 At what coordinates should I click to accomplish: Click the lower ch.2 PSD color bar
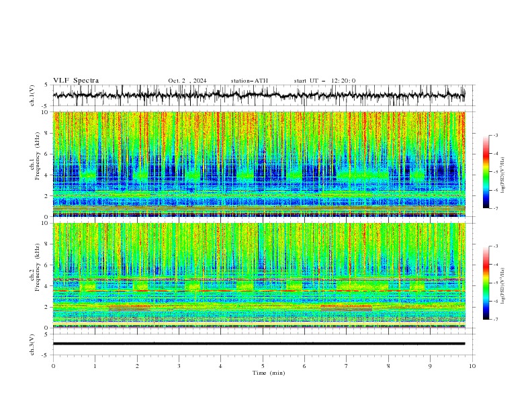pos(486,283)
